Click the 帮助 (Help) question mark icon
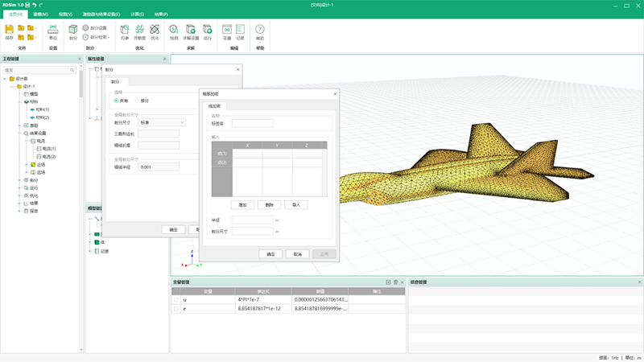Image resolution: width=644 pixels, height=362 pixels. pos(259,30)
